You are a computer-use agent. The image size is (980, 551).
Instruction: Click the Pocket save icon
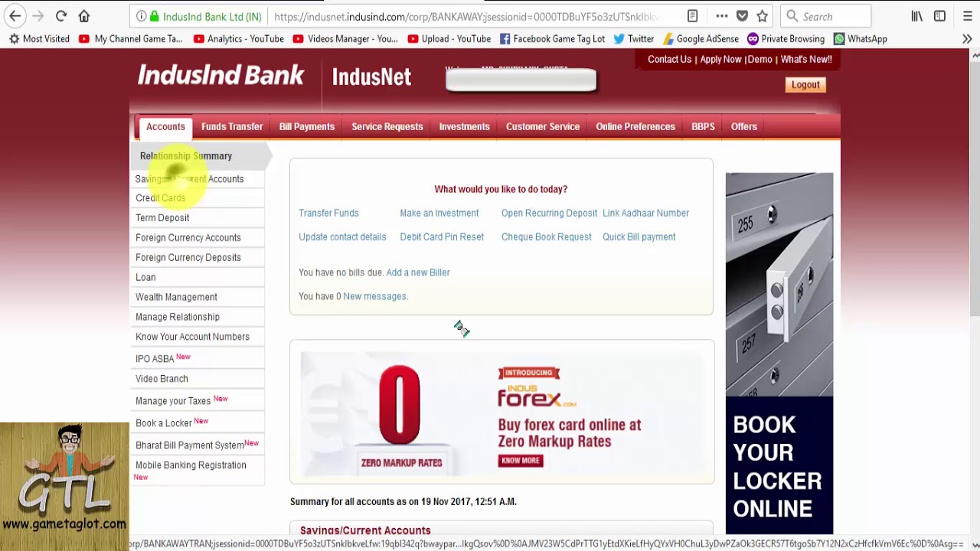[742, 16]
